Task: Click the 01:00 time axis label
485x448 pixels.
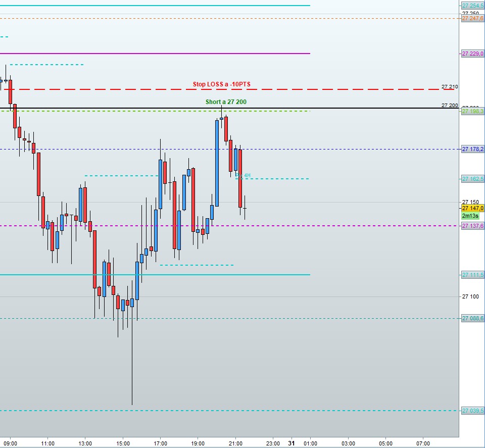Action: tap(310, 443)
